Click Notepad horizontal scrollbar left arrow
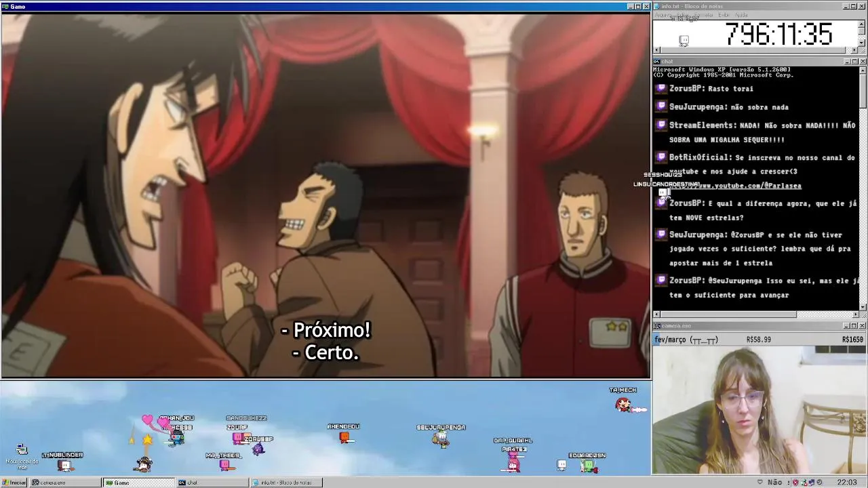The image size is (868, 488). (656, 50)
